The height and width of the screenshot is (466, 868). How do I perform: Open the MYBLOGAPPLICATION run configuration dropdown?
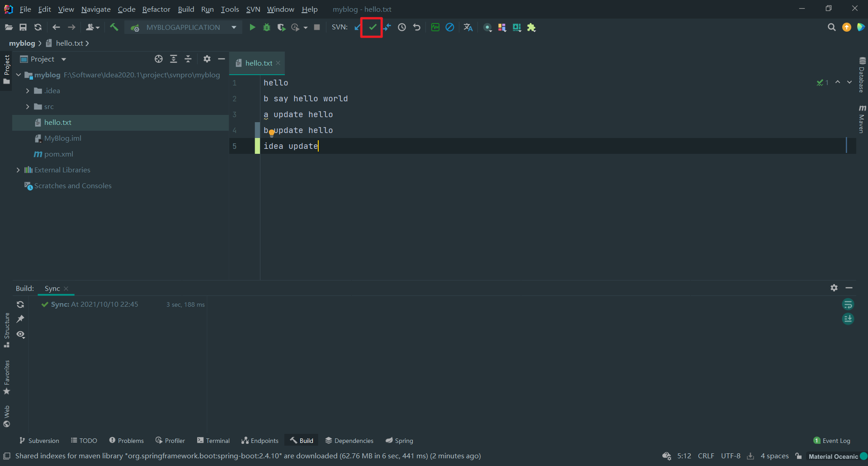234,28
